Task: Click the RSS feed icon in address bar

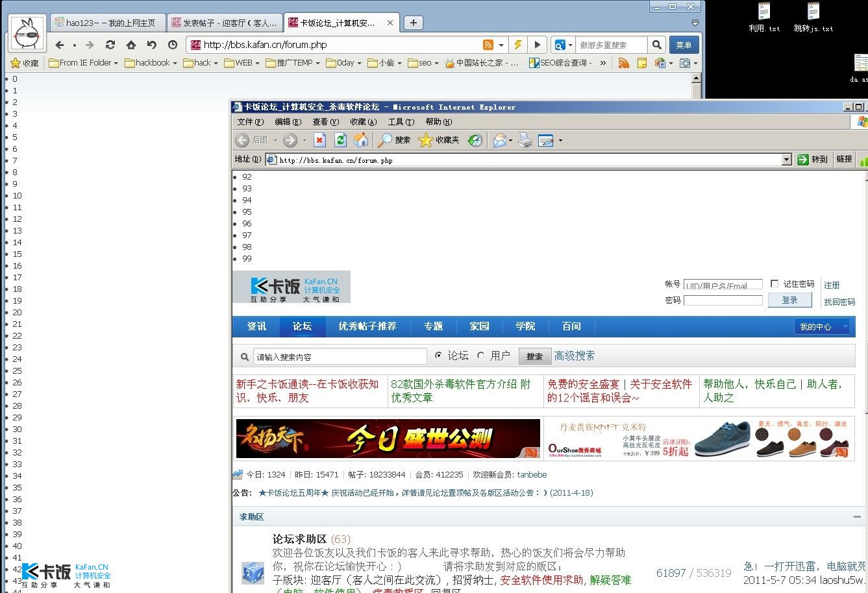Action: (488, 45)
